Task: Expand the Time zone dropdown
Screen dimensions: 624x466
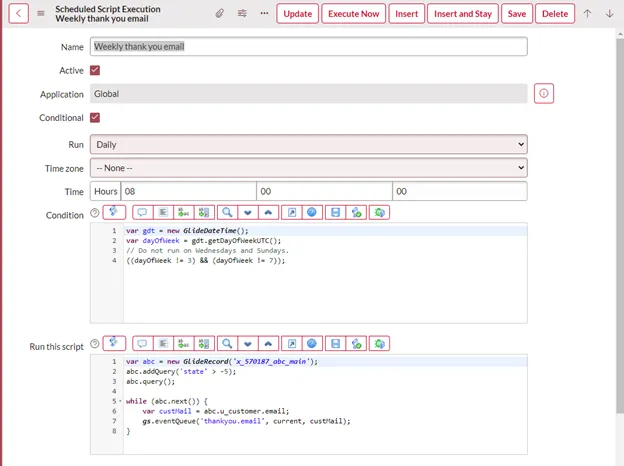Action: coord(308,168)
